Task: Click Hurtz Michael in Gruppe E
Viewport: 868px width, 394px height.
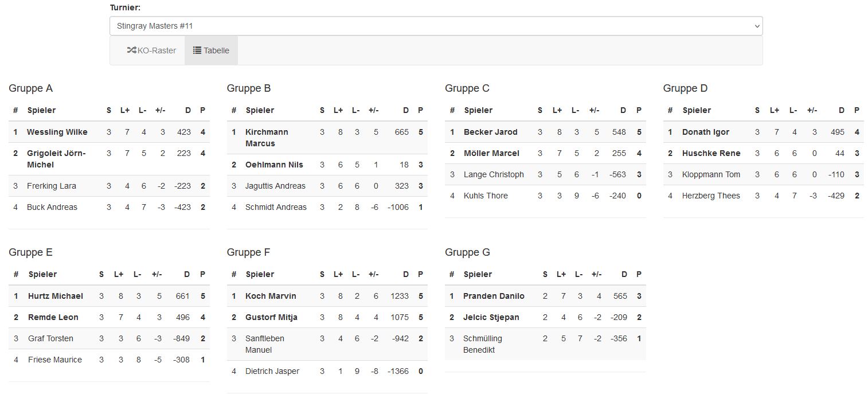Action: click(x=56, y=296)
